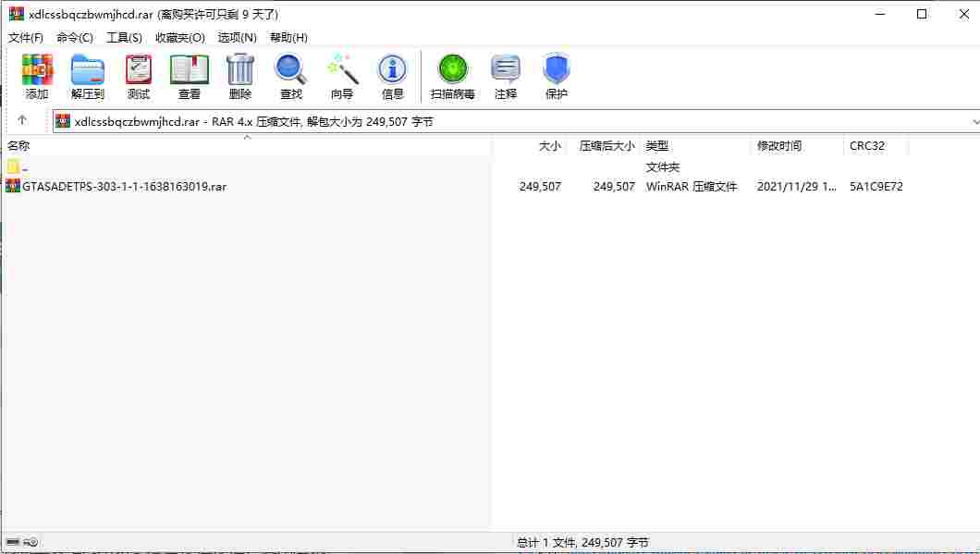Expand the archive path dropdown arrow
The width and height of the screenshot is (980, 554).
975,121
